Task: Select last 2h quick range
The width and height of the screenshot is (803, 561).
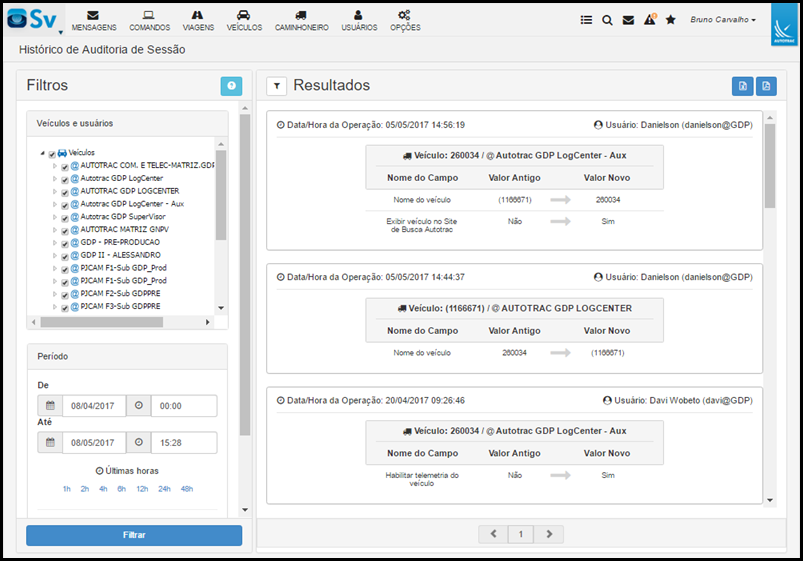Action: point(84,489)
